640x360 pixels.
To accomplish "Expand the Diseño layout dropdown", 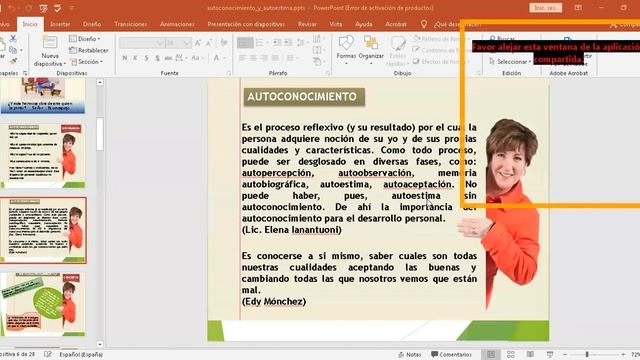I will click(85, 39).
